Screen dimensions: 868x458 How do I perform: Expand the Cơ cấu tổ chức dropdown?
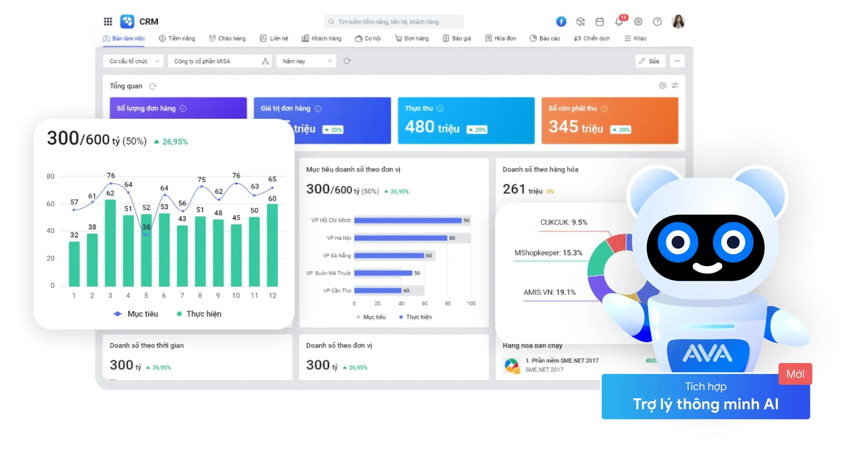133,61
